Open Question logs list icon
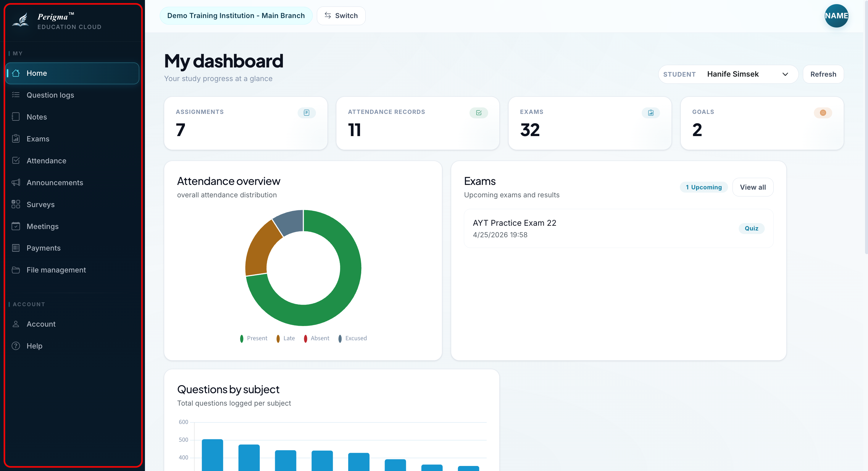This screenshot has width=868, height=471. pos(16,95)
